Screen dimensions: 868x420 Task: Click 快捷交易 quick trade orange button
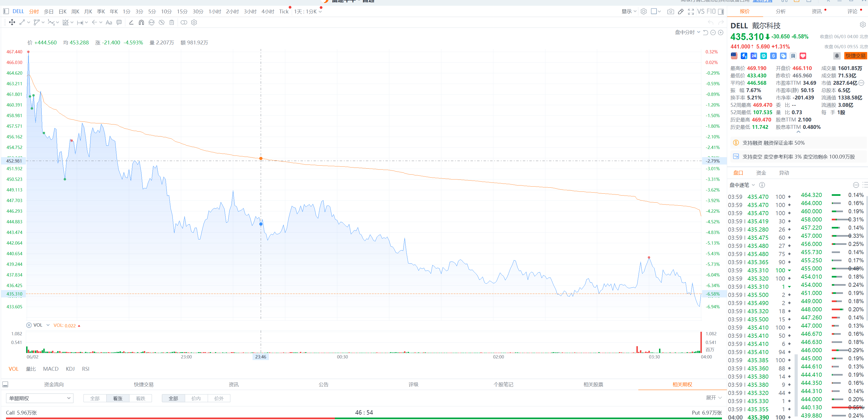(x=855, y=56)
